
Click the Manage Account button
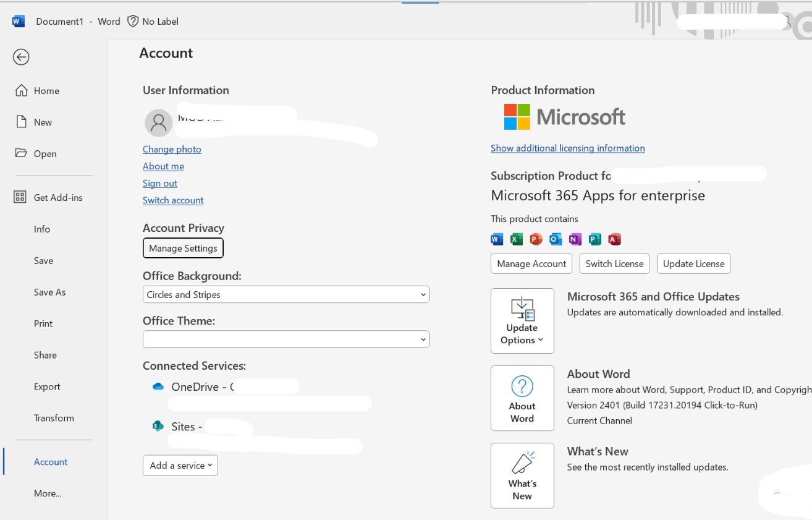coord(531,263)
